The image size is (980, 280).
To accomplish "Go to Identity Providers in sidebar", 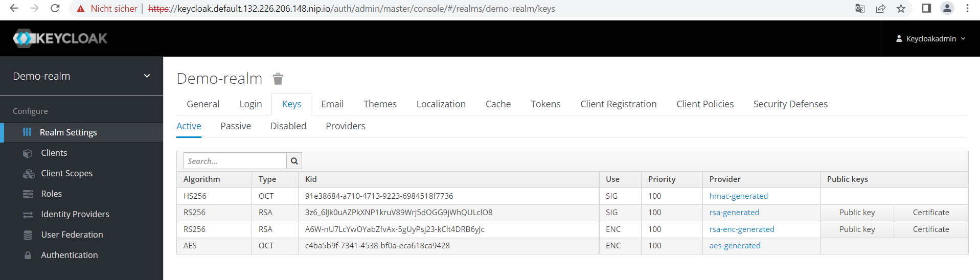I will pyautogui.click(x=75, y=214).
